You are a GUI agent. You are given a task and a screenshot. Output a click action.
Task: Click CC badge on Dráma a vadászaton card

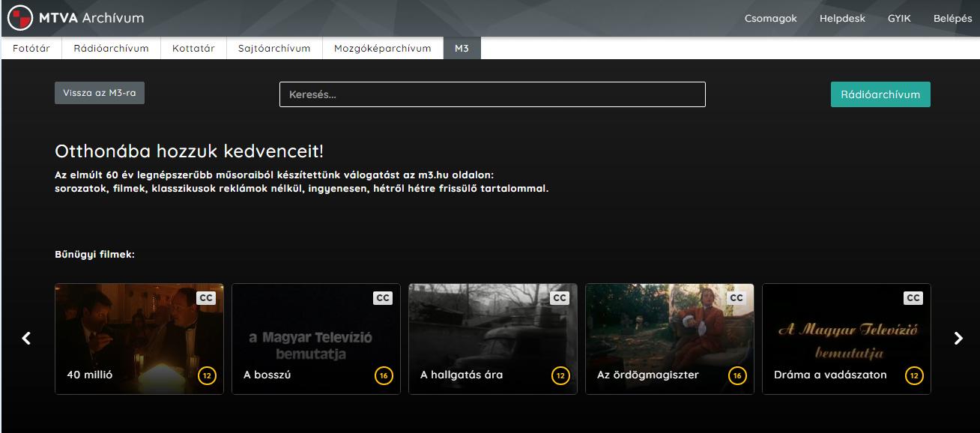pyautogui.click(x=913, y=298)
